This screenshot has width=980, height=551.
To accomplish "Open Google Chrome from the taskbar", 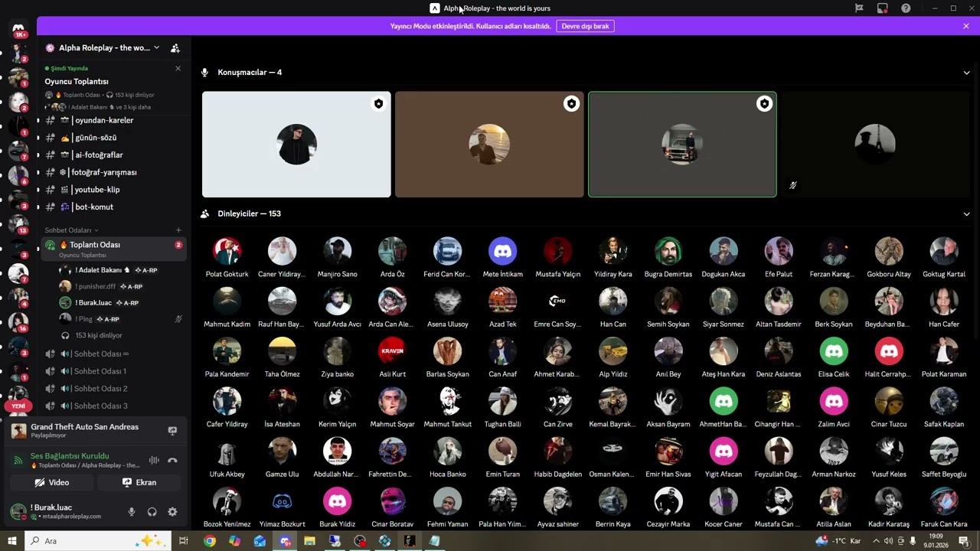I will tap(210, 541).
